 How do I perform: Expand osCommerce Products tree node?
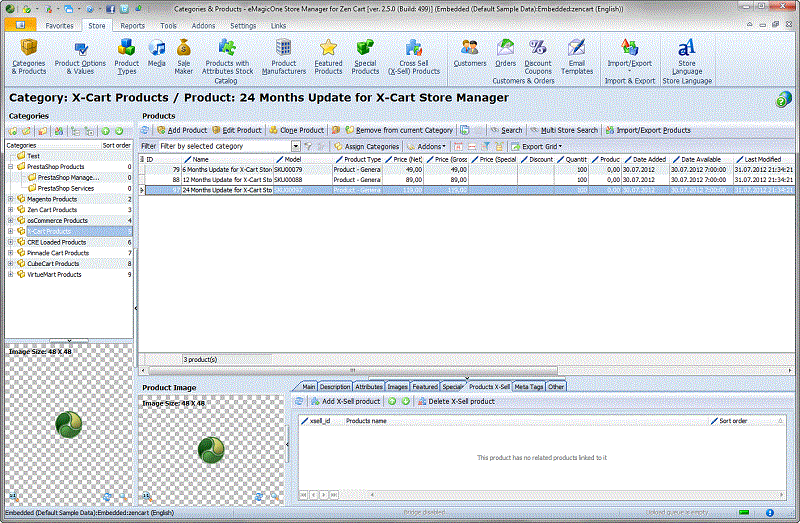coord(10,220)
